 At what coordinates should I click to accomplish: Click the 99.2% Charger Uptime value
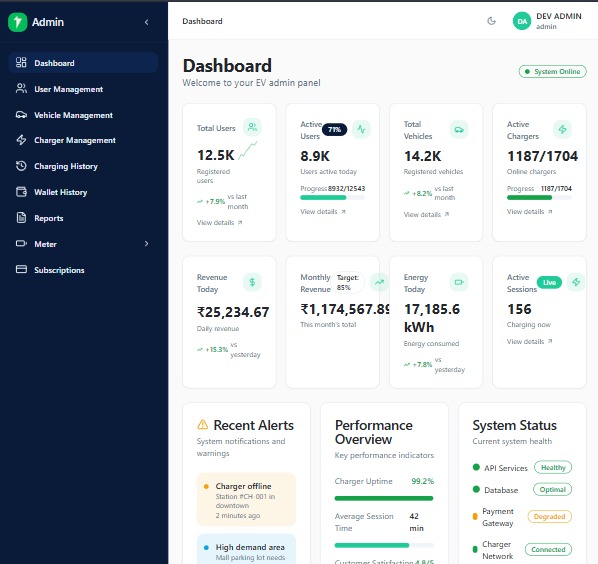423,481
